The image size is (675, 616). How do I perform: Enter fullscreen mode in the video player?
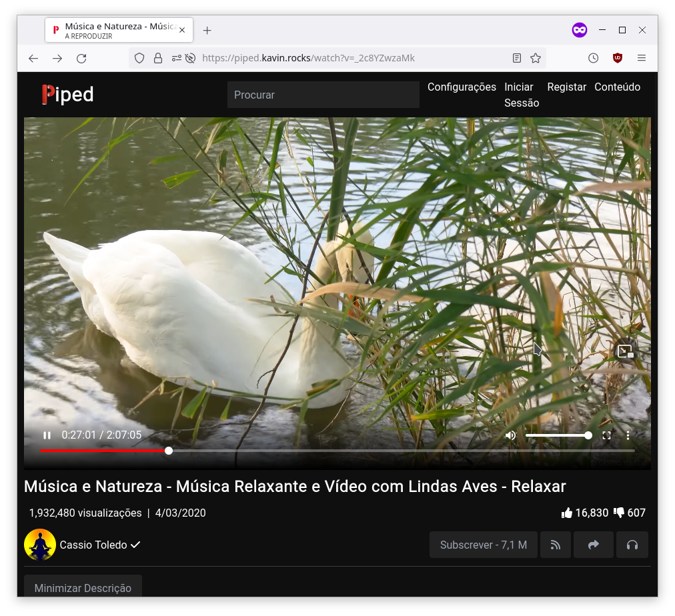tap(606, 435)
